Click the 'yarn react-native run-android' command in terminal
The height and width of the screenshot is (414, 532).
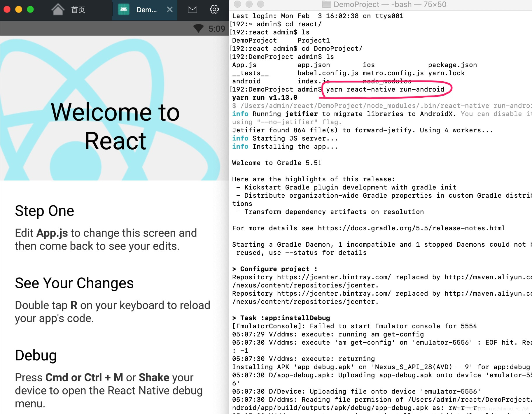pos(385,90)
